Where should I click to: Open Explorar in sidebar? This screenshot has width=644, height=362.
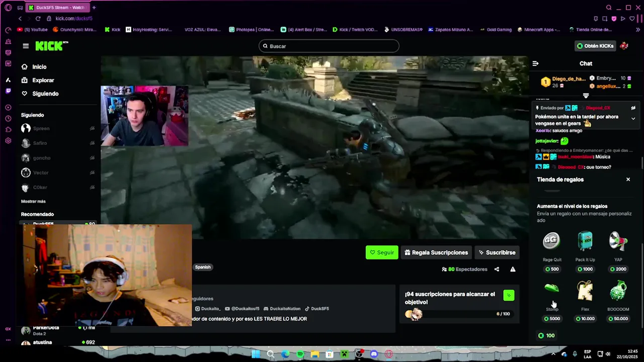pyautogui.click(x=43, y=80)
